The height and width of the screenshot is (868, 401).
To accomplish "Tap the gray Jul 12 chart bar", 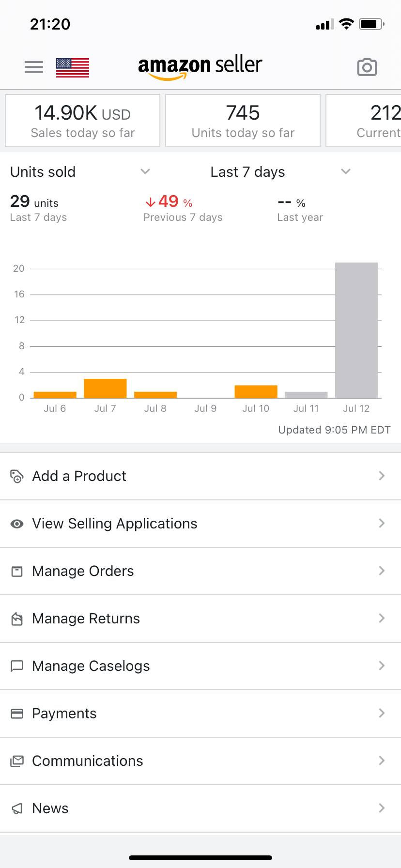I will [x=356, y=330].
